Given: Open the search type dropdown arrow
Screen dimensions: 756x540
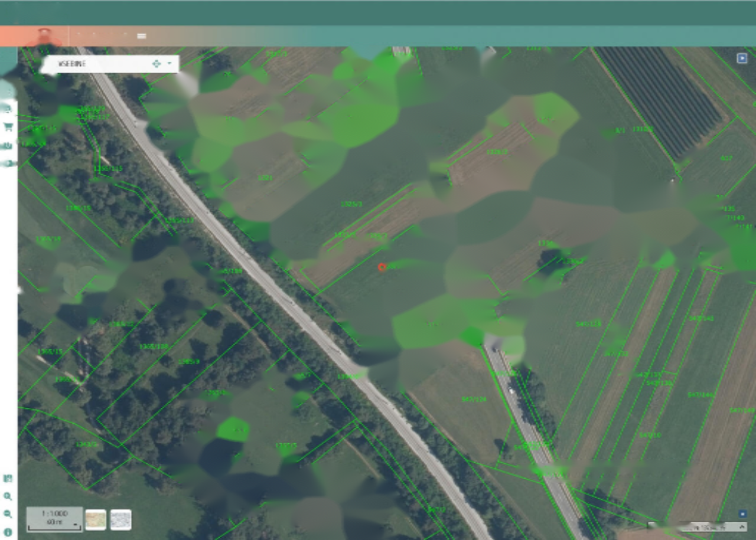Looking at the screenshot, I should (170, 64).
